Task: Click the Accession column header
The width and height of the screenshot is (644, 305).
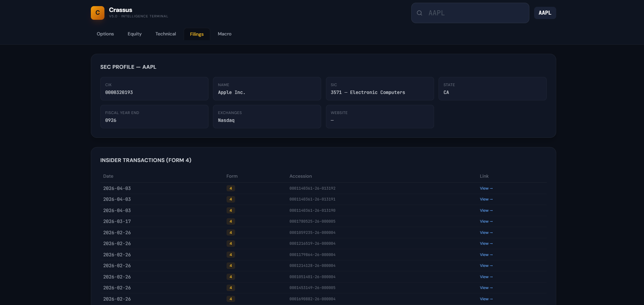Action: [301, 176]
